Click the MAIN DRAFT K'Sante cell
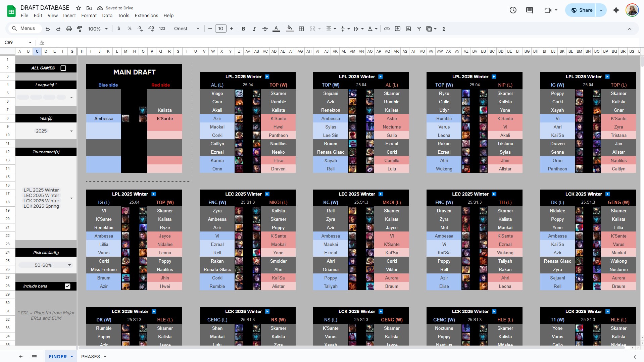Viewport: 644px width, 362px height. [165, 118]
